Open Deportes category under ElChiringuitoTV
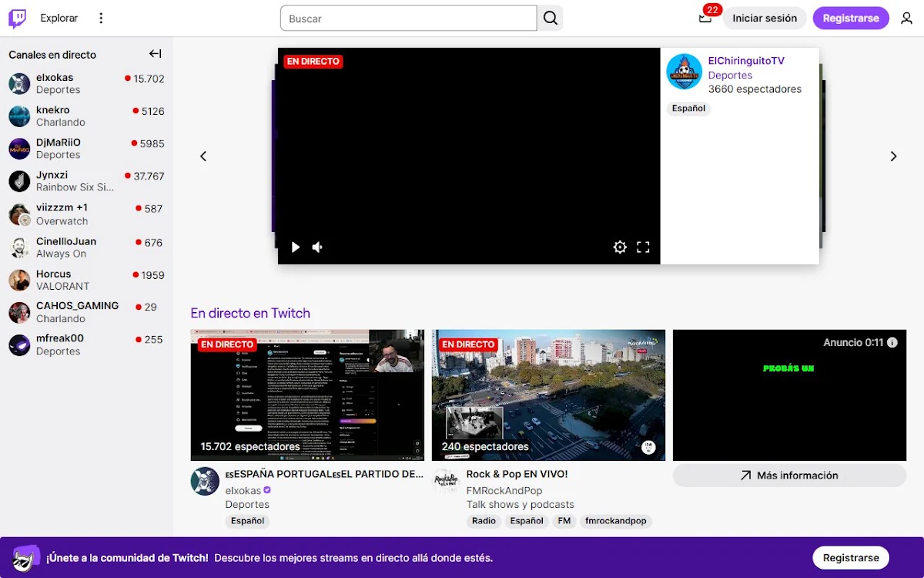 730,76
